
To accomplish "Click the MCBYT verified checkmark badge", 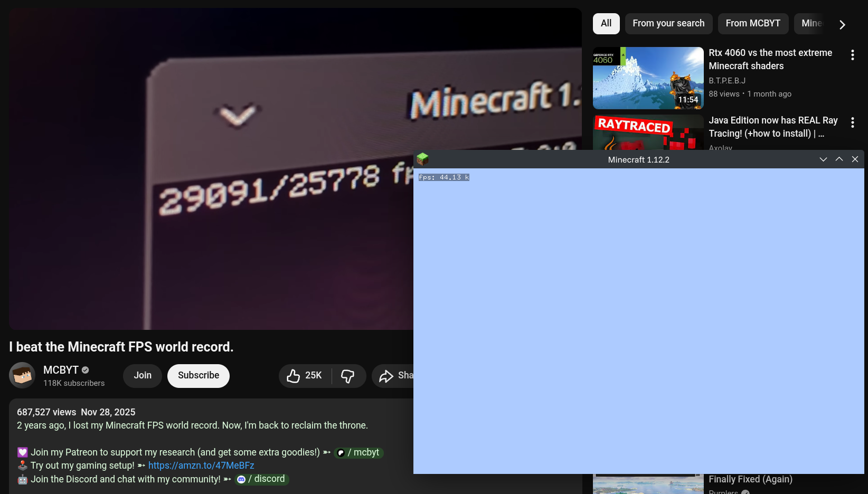I will pos(86,370).
